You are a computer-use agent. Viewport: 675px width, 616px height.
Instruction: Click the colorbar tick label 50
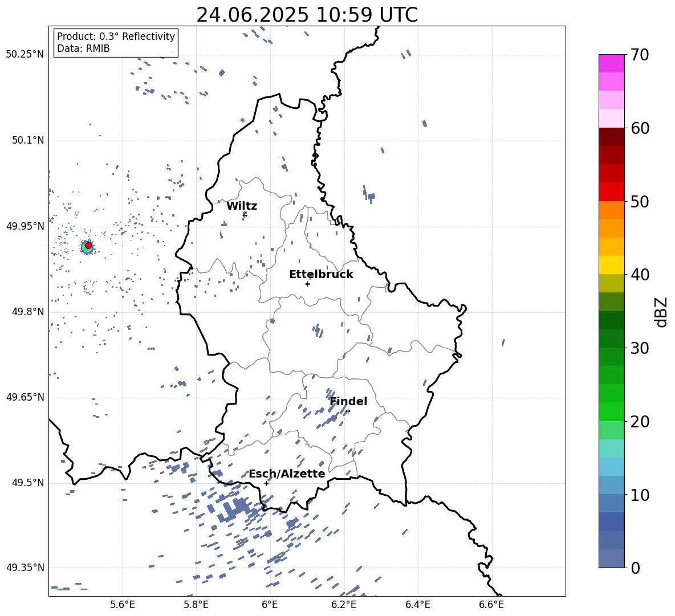[640, 201]
